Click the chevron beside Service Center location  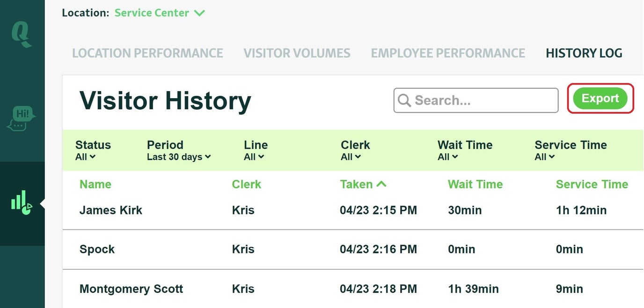point(200,13)
